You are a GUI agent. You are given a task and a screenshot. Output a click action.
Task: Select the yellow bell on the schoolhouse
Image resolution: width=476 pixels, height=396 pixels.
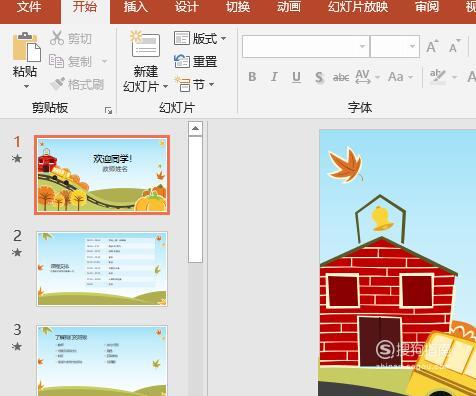(381, 219)
